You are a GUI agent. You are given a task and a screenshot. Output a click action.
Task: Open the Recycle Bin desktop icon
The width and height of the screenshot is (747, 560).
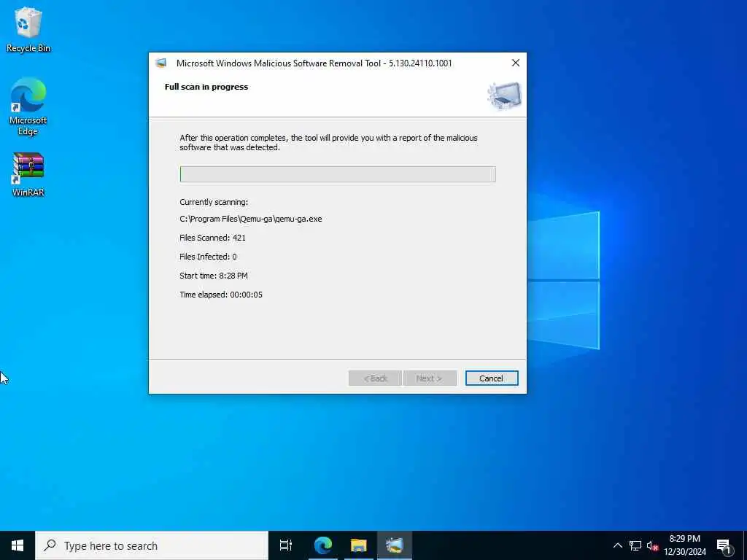28,29
